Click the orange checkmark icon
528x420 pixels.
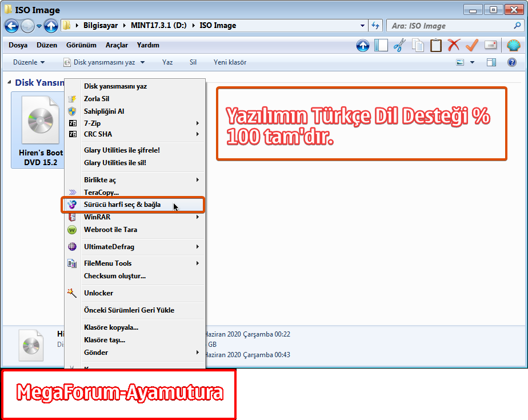(x=472, y=45)
